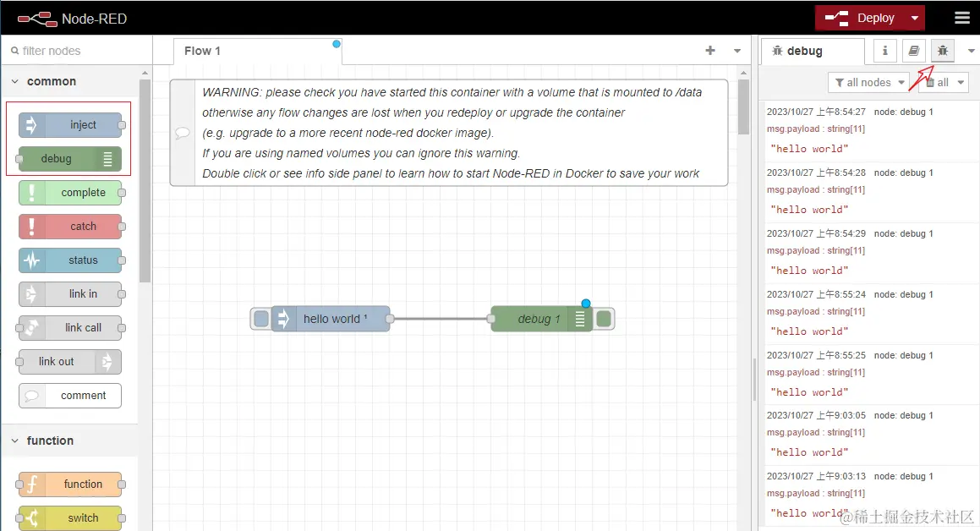The height and width of the screenshot is (531, 980).
Task: Open the debug sidebar tab
Action: [x=813, y=52]
